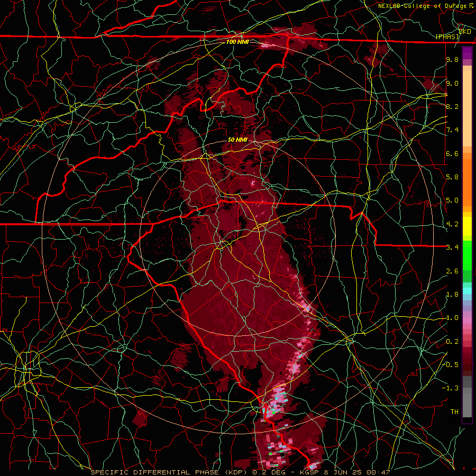
Task: Pick the purple segment at the color bar top
Action: [467, 53]
